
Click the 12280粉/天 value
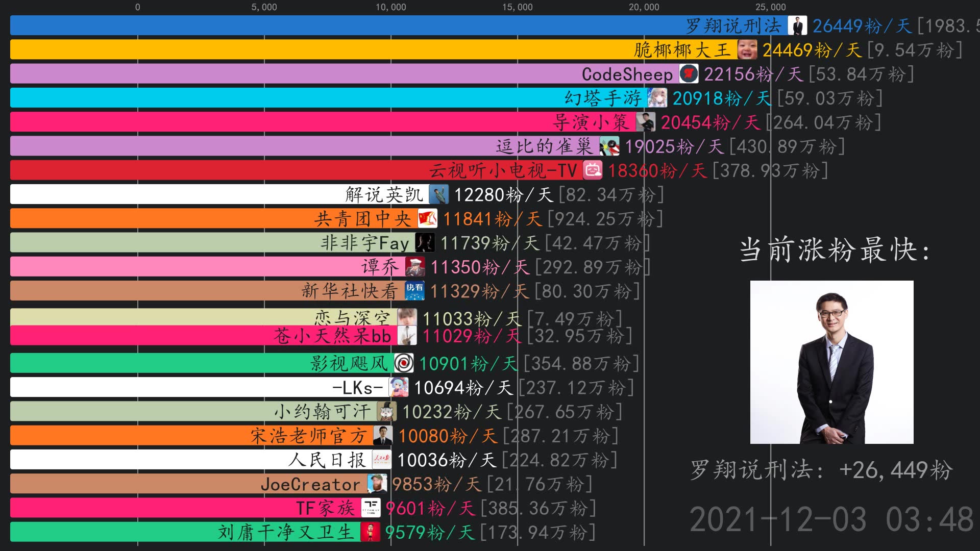point(503,195)
